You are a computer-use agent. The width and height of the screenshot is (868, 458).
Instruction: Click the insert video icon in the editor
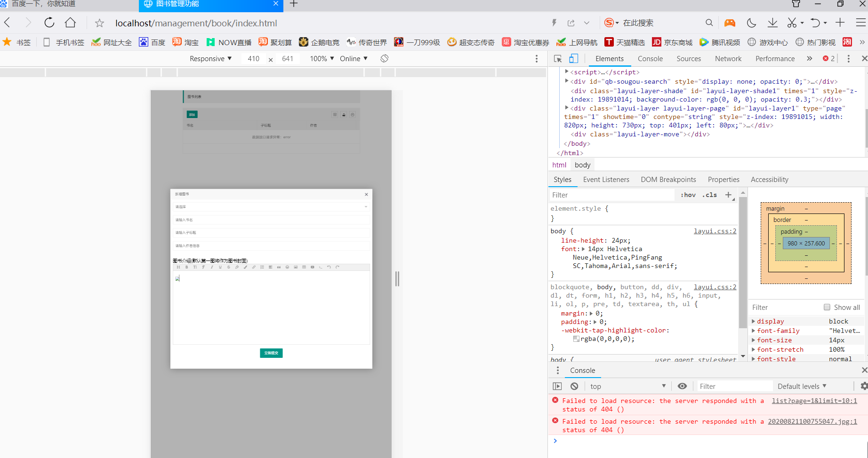pyautogui.click(x=313, y=267)
